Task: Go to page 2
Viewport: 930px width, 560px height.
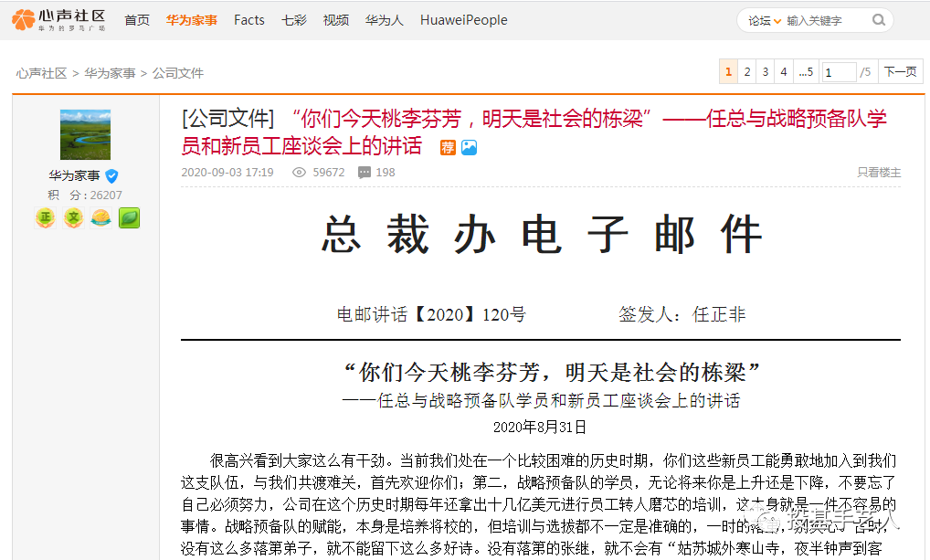Action: click(746, 72)
